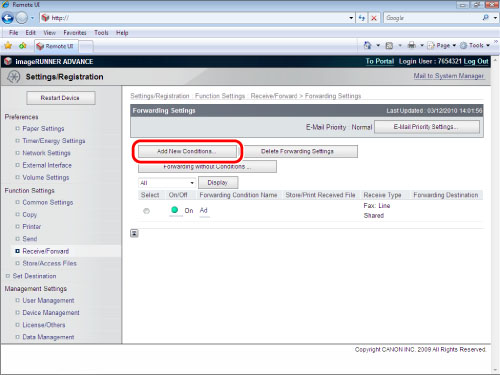Image resolution: width=500 pixels, height=375 pixels.
Task: Click the Log Out link
Action: 476,61
